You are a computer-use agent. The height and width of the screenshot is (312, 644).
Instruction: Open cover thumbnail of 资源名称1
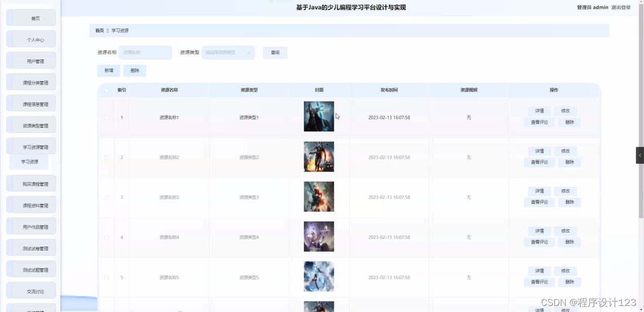(x=319, y=117)
